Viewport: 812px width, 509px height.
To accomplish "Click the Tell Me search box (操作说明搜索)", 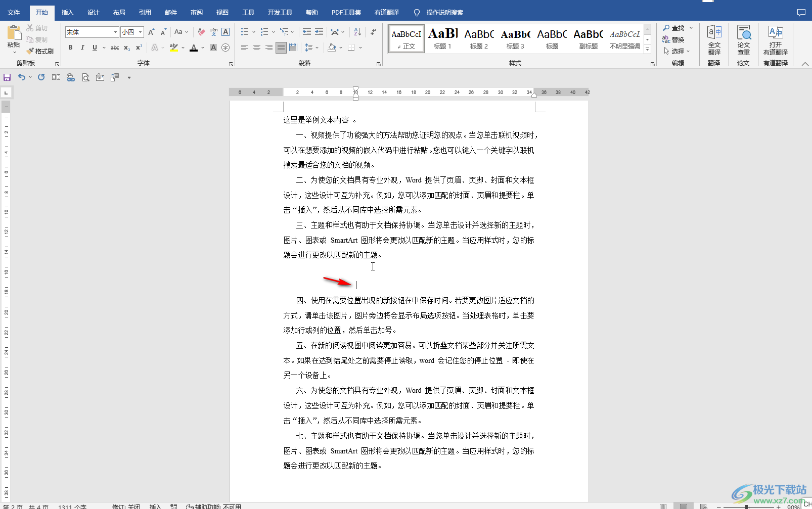I will pos(444,12).
